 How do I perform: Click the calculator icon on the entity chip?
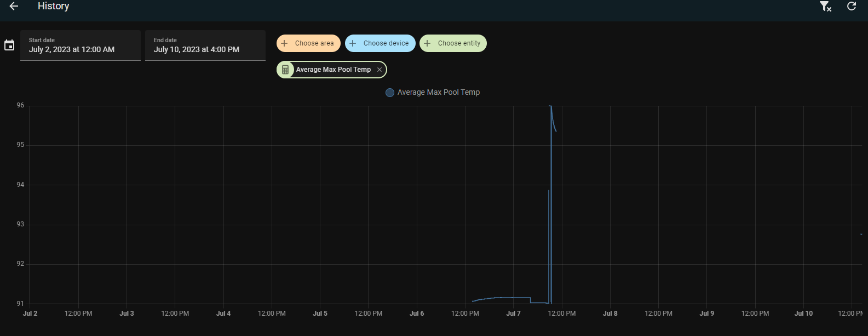(x=285, y=70)
